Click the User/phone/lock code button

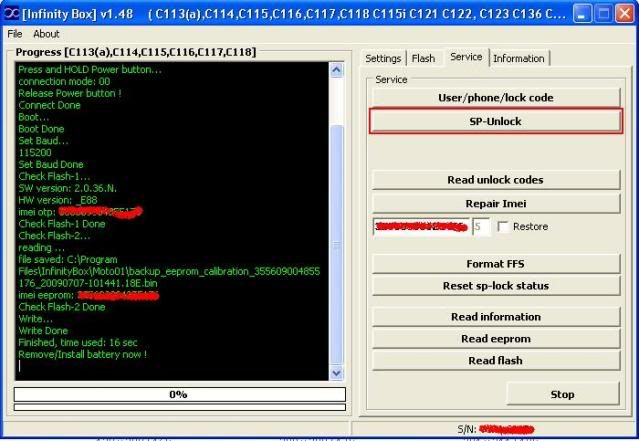click(496, 98)
